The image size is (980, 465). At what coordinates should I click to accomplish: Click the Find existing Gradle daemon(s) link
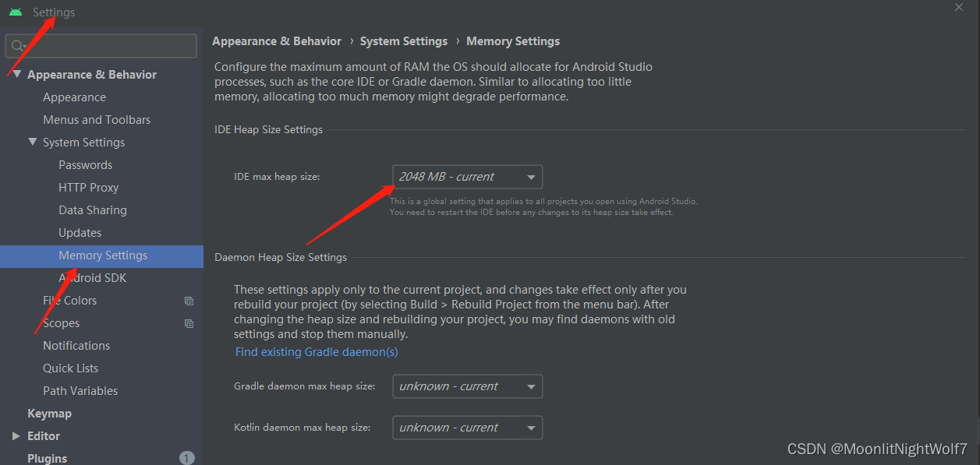pyautogui.click(x=317, y=352)
